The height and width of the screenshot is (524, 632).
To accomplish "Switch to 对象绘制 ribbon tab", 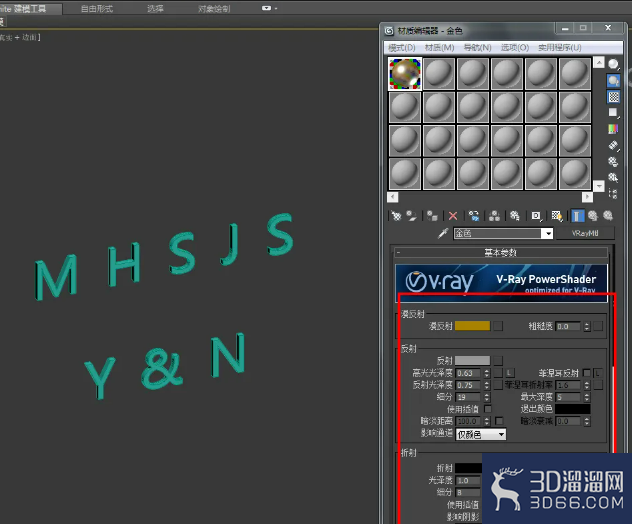I will 214,8.
